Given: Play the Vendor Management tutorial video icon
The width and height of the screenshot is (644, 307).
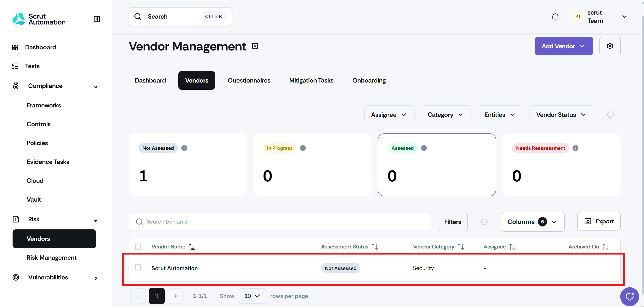Looking at the screenshot, I should coord(255,46).
